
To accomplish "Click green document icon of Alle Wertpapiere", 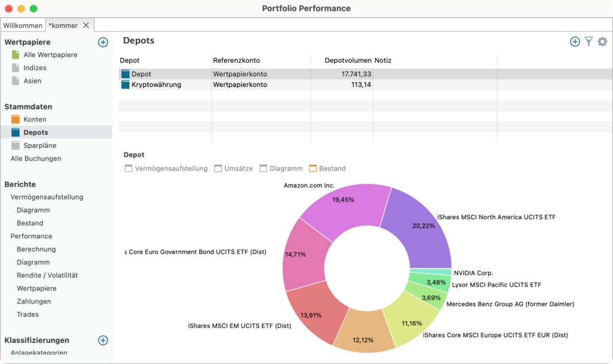I will pyautogui.click(x=16, y=54).
